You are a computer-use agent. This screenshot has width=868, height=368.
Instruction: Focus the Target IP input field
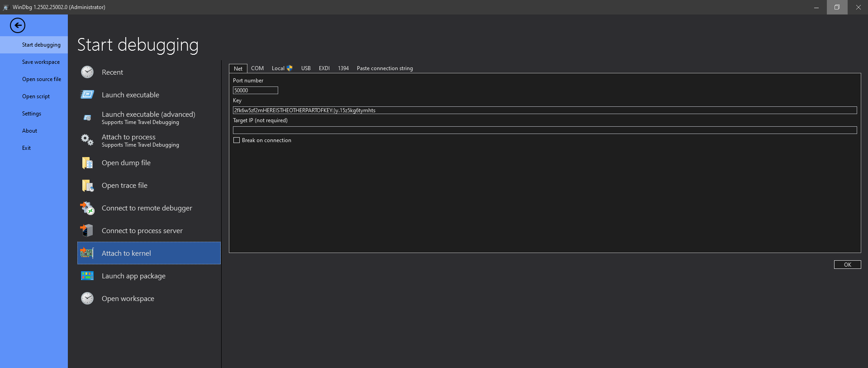[545, 130]
